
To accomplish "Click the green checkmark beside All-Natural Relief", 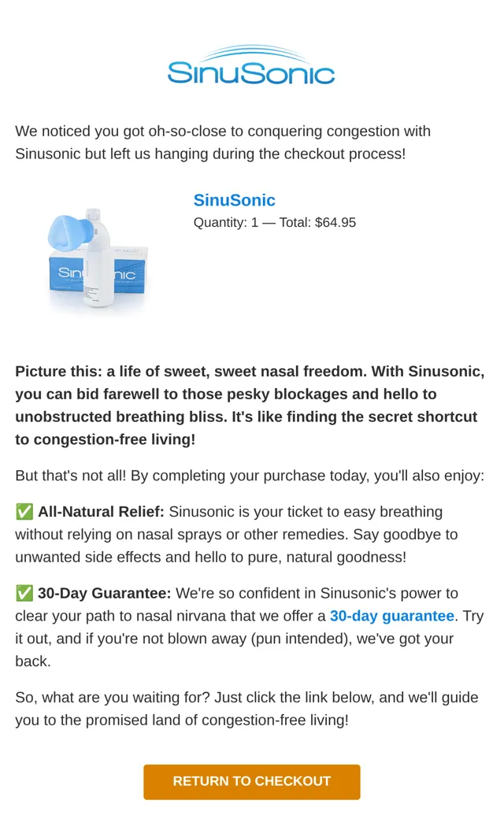I will (x=24, y=512).
